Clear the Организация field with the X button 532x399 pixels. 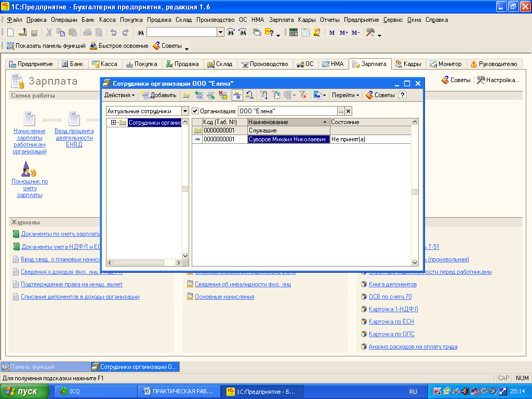click(348, 111)
